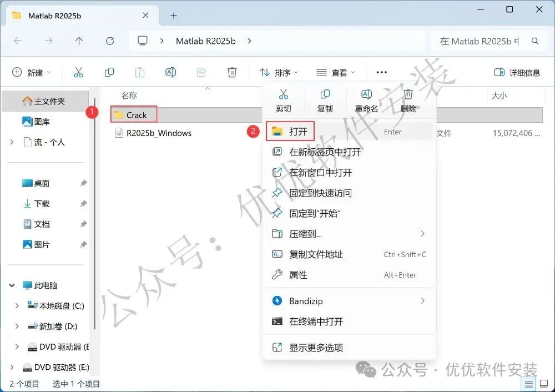Open the View dropdown menu

(335, 73)
